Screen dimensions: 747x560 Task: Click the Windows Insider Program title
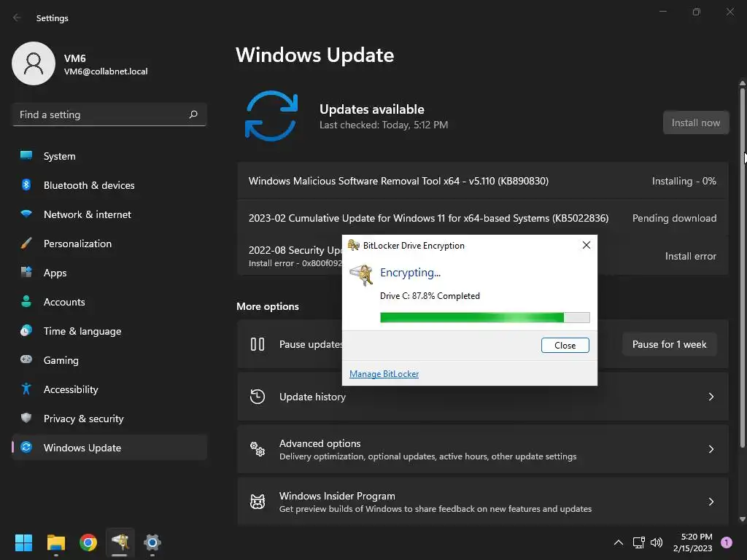point(337,496)
